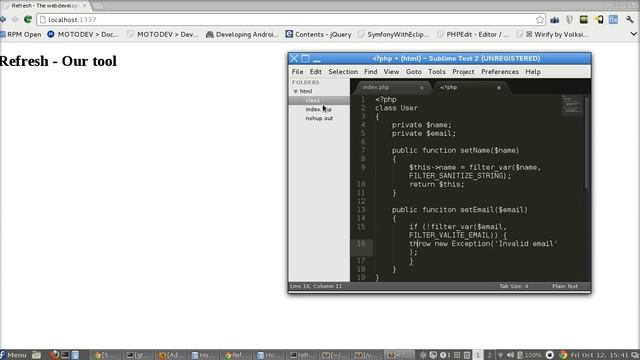Click the blue 0x extension icon
The width and height of the screenshot is (640, 360).
coord(613,20)
